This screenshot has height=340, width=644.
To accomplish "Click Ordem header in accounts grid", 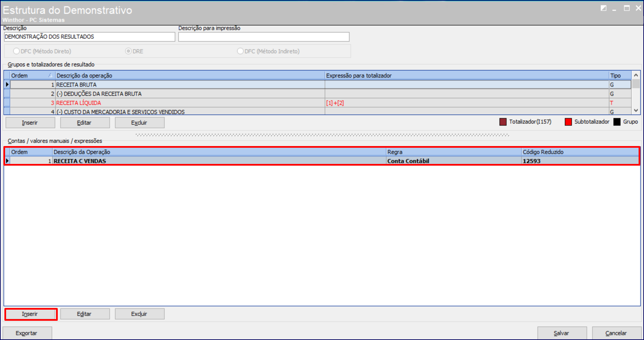I will [31, 152].
